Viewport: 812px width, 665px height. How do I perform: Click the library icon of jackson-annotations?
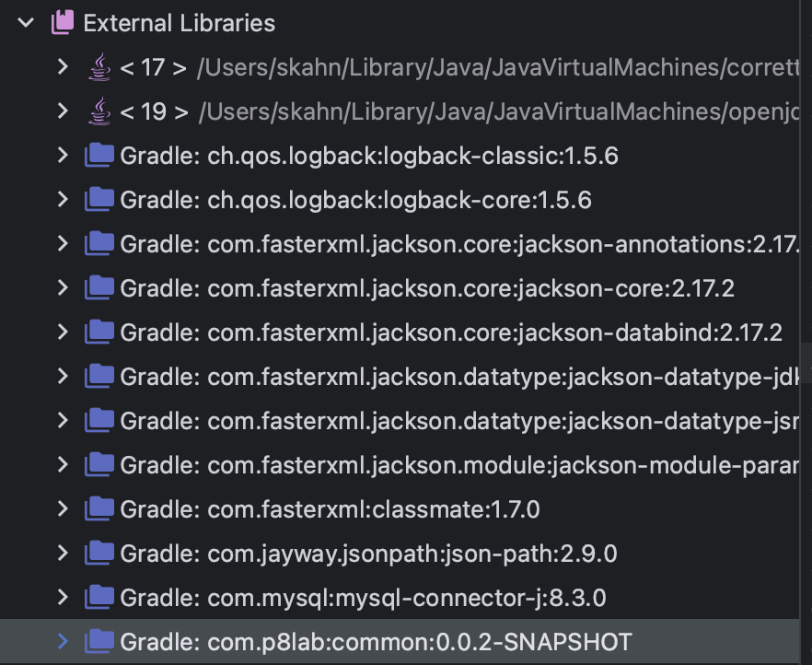tap(99, 243)
